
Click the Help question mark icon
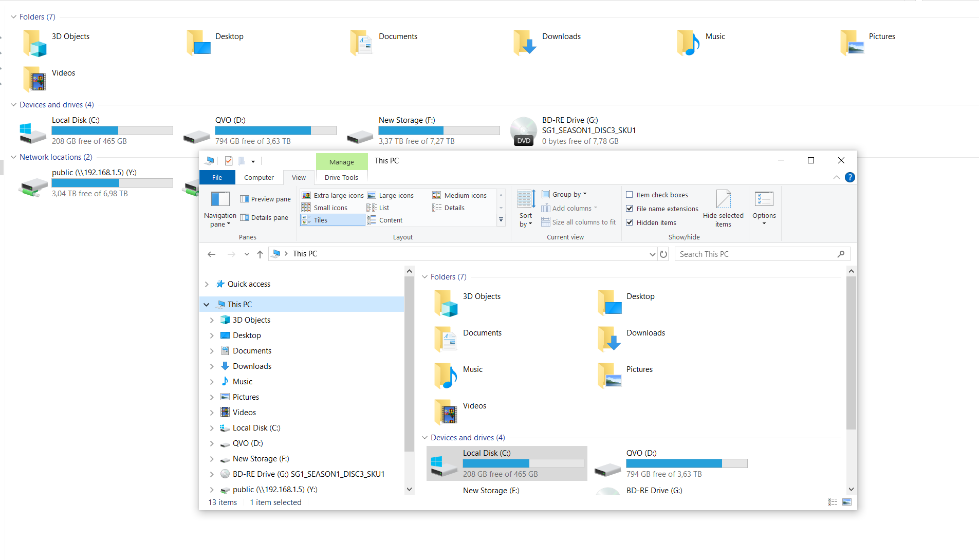[x=850, y=177]
